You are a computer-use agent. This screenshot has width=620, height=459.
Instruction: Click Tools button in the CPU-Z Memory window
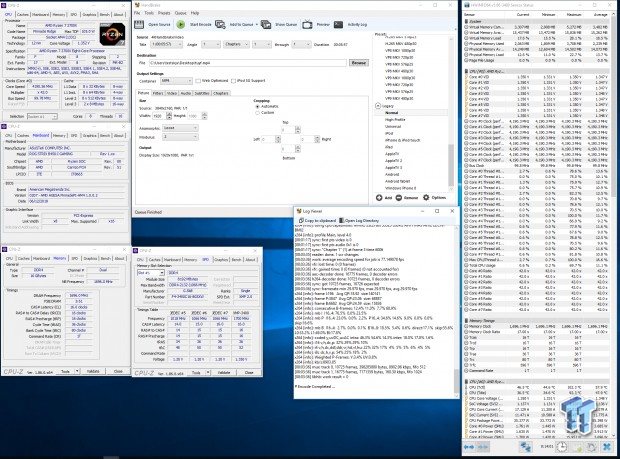pyautogui.click(x=65, y=371)
